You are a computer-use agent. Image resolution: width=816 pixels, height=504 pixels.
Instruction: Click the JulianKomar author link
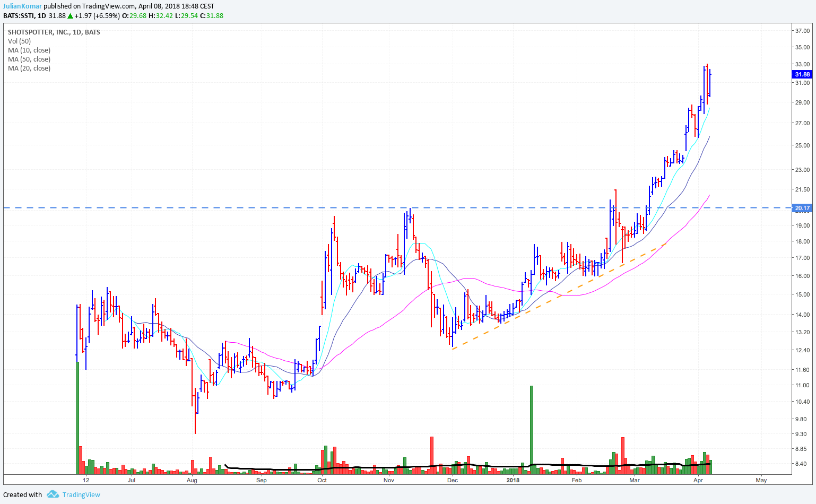pos(22,6)
